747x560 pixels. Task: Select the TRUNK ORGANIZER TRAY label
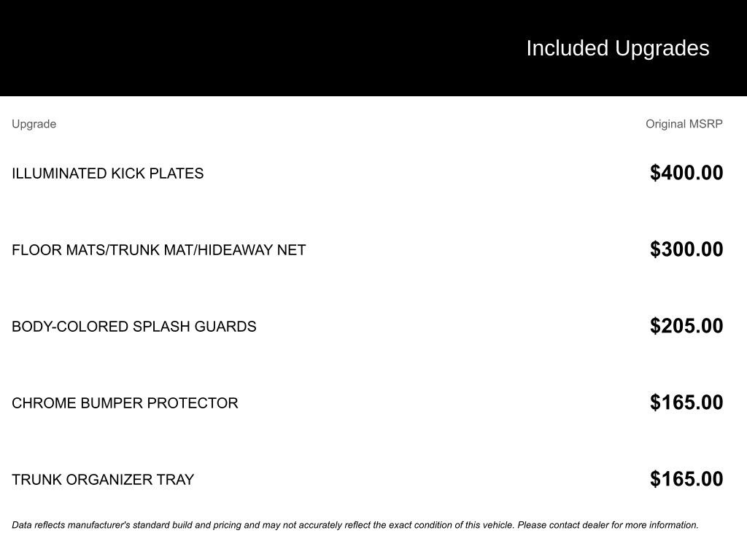point(103,480)
